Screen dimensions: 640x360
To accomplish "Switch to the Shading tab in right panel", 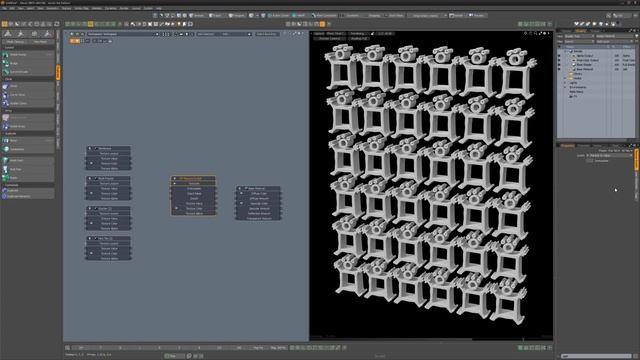I will (581, 31).
